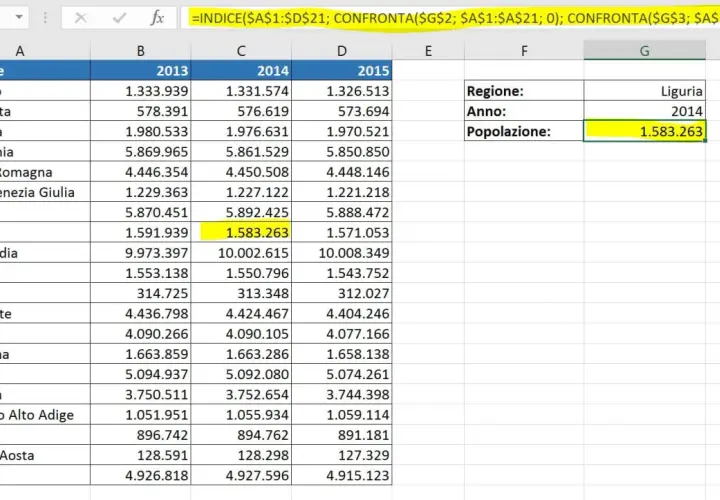Select column G header
Image resolution: width=720 pixels, height=500 pixels.
click(645, 51)
